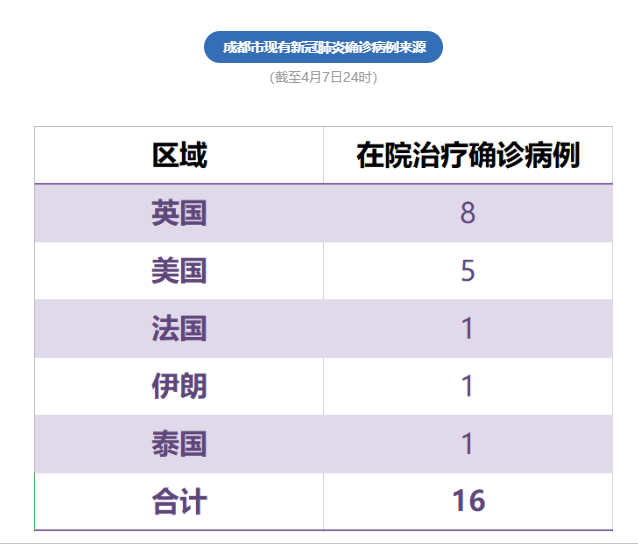638x544 pixels.
Task: Click the 合计 total label
Action: click(x=179, y=501)
